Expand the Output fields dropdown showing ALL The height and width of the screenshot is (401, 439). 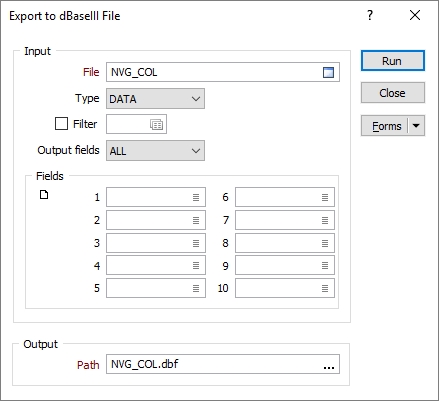[155, 151]
